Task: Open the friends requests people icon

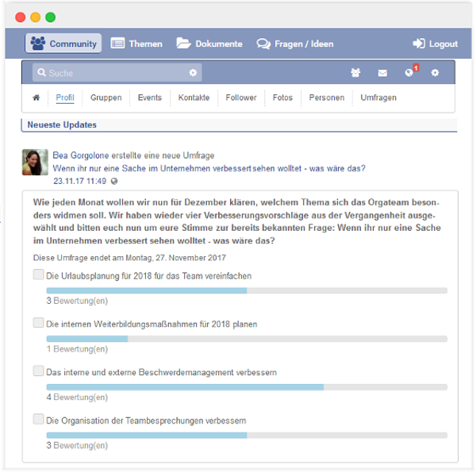Action: 355,73
